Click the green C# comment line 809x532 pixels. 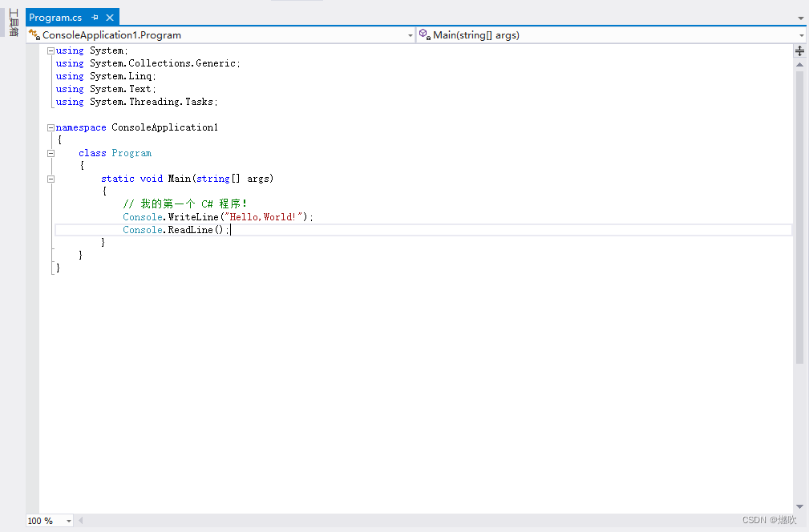184,204
